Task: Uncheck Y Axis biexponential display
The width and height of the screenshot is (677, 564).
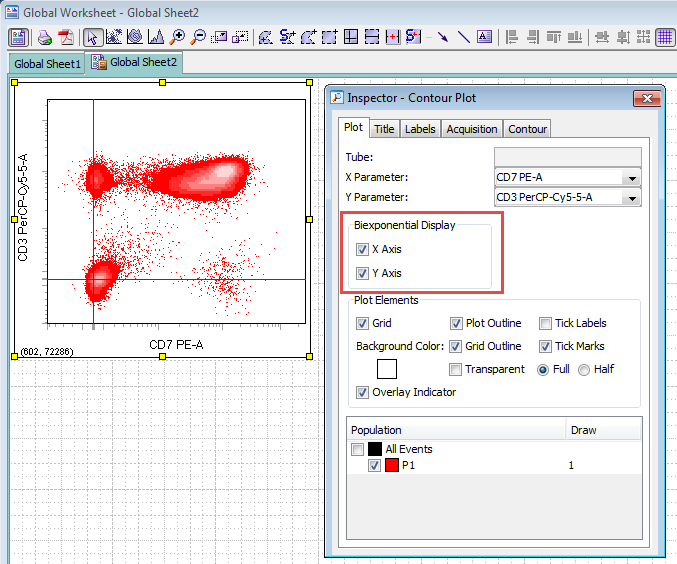Action: (x=361, y=273)
